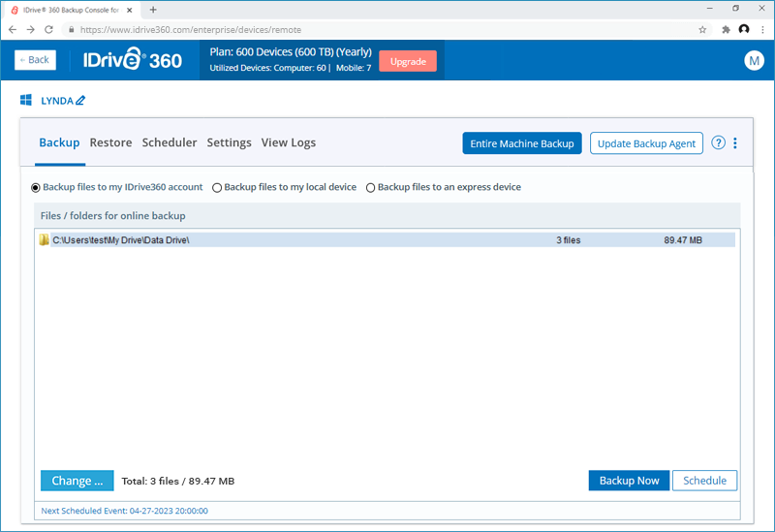Open the browser three-dot menu

[762, 30]
